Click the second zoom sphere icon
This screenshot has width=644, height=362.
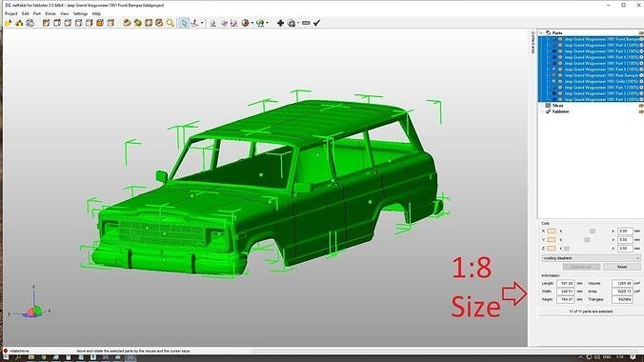pos(137,23)
